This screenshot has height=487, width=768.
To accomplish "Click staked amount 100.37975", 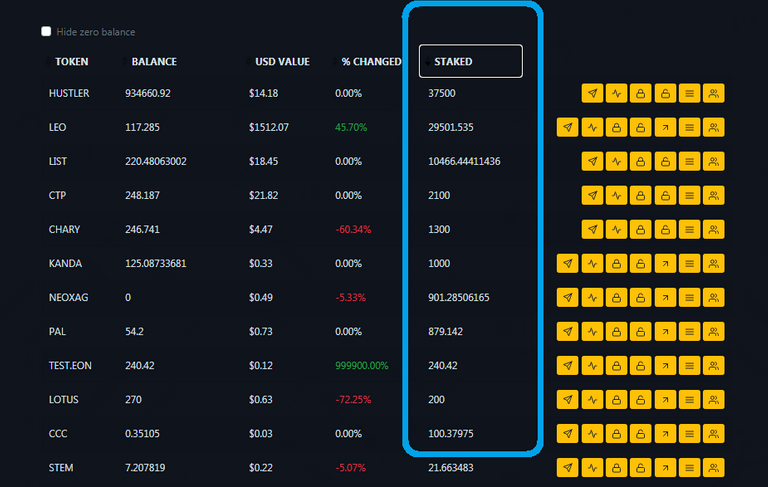I will [451, 434].
